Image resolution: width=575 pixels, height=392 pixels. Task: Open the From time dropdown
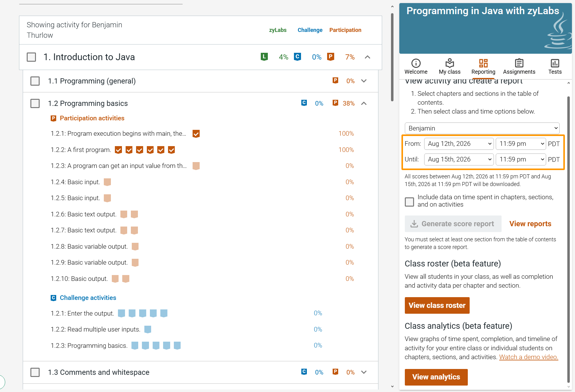click(x=521, y=144)
